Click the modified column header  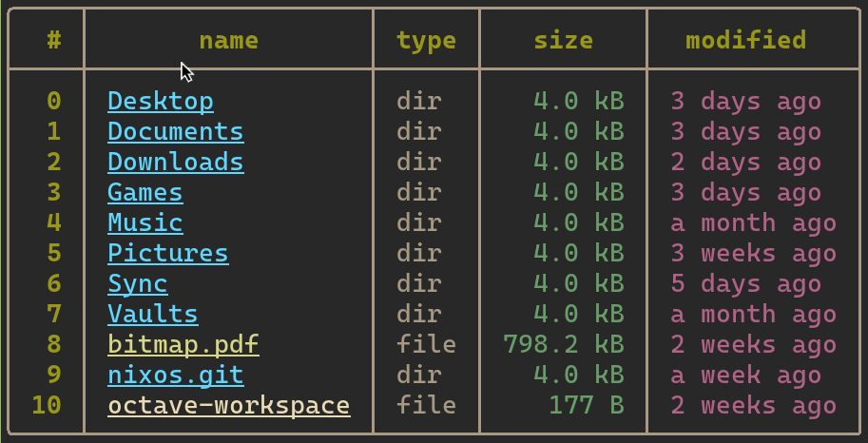coord(745,41)
